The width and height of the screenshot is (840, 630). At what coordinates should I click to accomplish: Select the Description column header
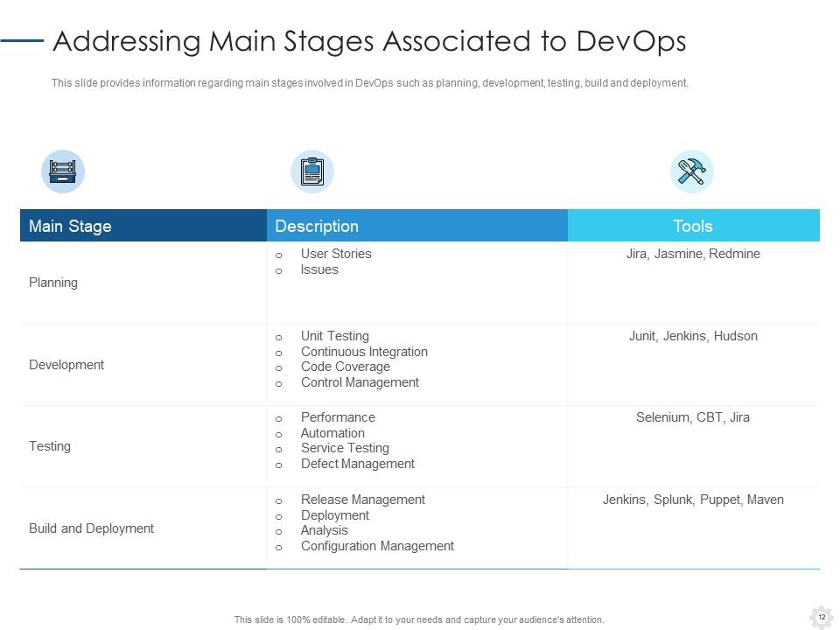317,226
